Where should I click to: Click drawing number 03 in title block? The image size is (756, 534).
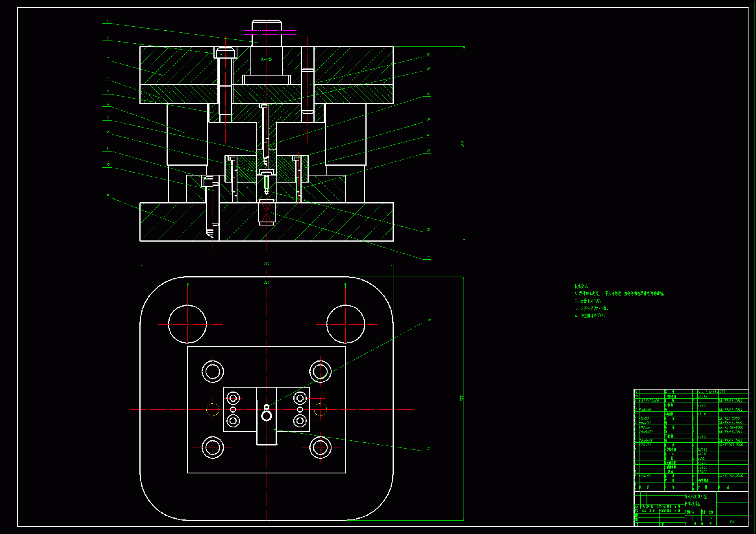(x=732, y=521)
